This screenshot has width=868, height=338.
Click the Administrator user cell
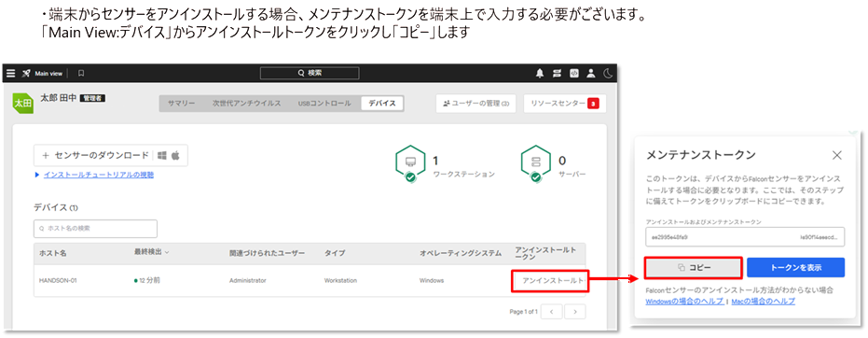point(247,280)
